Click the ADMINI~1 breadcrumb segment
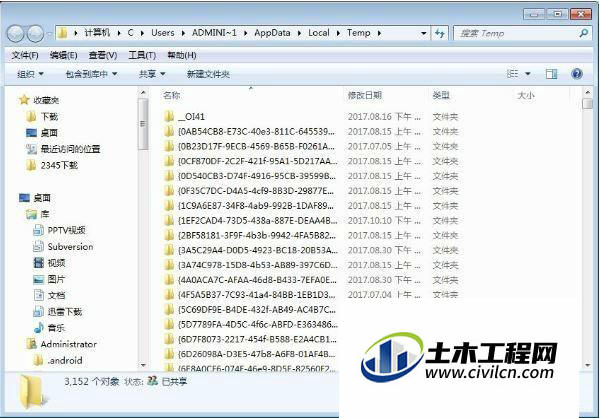 (214, 33)
